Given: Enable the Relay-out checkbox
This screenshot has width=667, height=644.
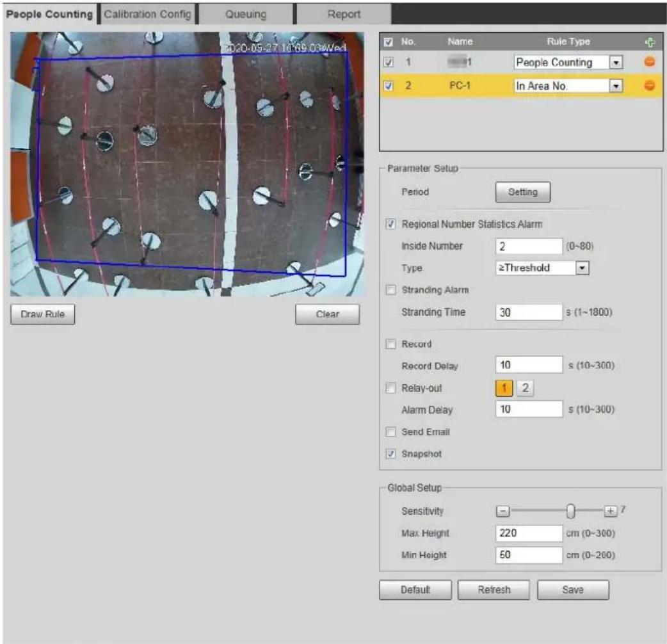Looking at the screenshot, I should pos(390,387).
